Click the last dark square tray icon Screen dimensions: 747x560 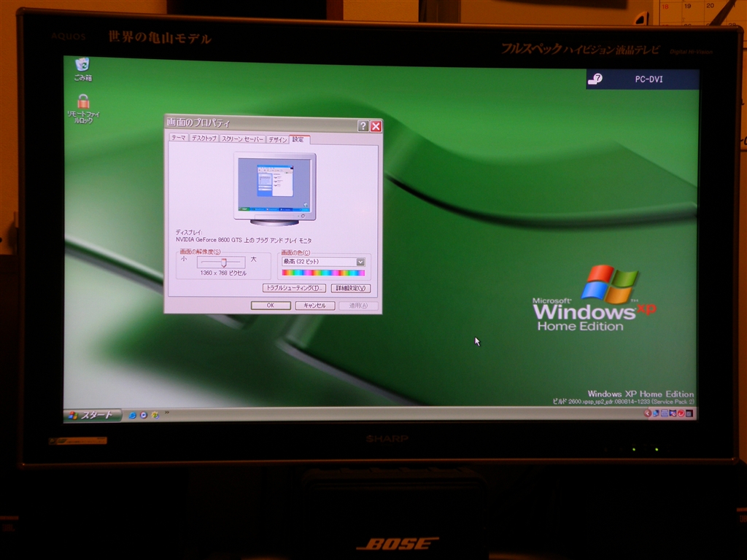[x=689, y=413]
